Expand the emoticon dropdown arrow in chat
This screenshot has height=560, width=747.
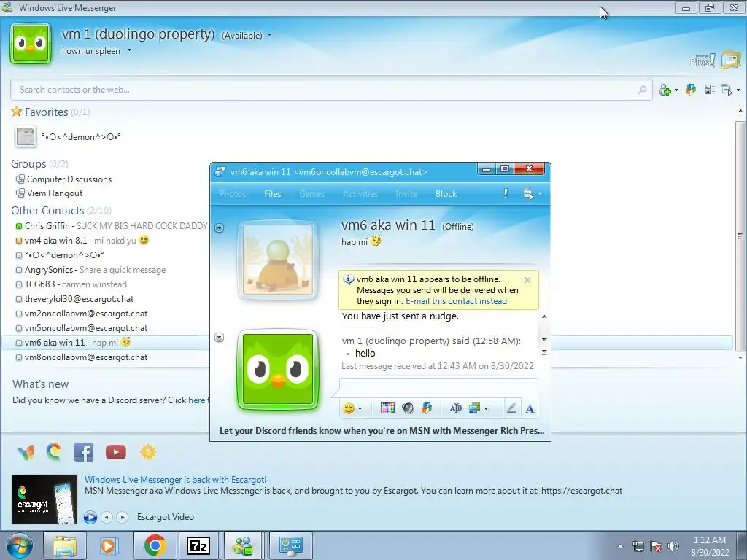(x=360, y=408)
